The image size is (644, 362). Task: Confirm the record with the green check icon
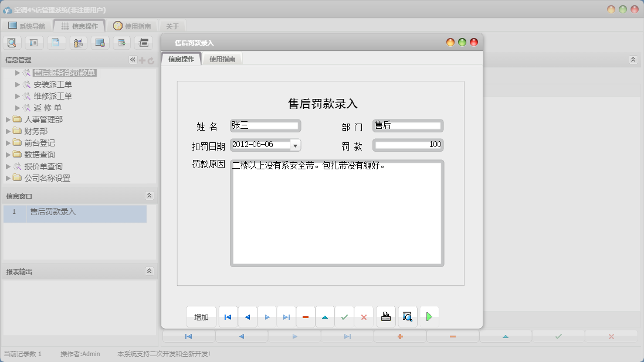click(x=345, y=316)
